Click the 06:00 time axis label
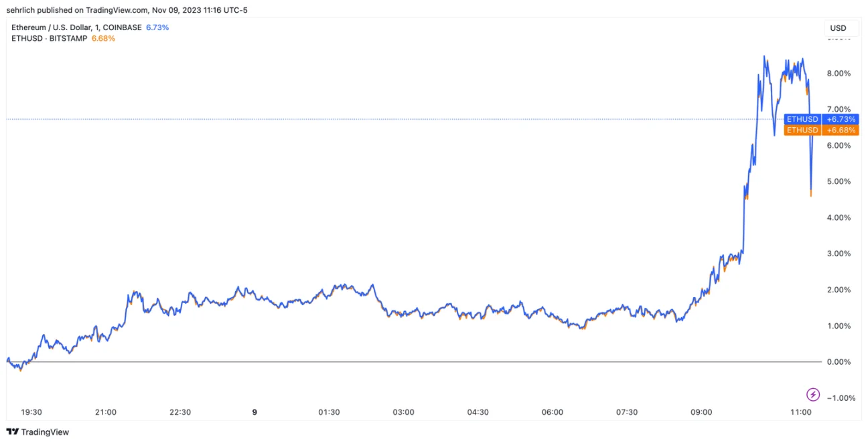This screenshot has height=443, width=868. (553, 412)
